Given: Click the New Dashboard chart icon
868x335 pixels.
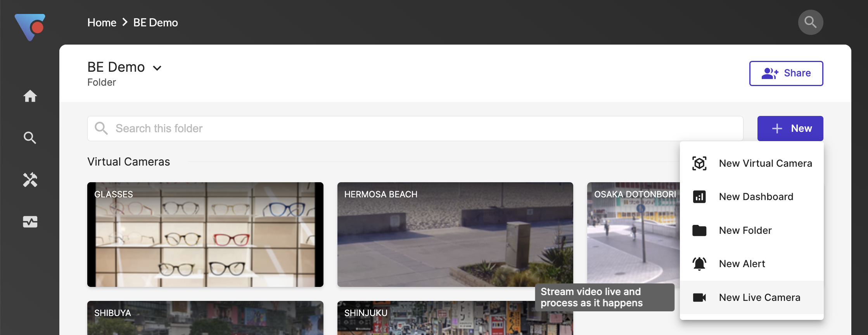Looking at the screenshot, I should (699, 197).
